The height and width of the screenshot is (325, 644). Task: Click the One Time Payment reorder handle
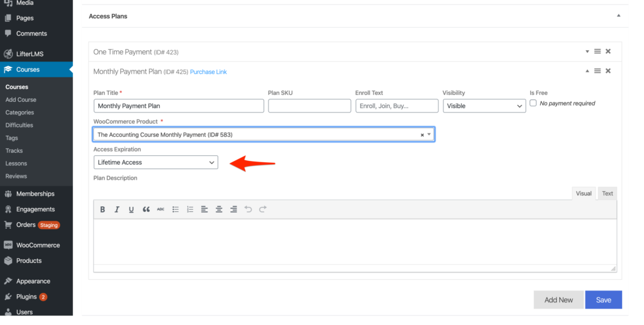coord(597,52)
